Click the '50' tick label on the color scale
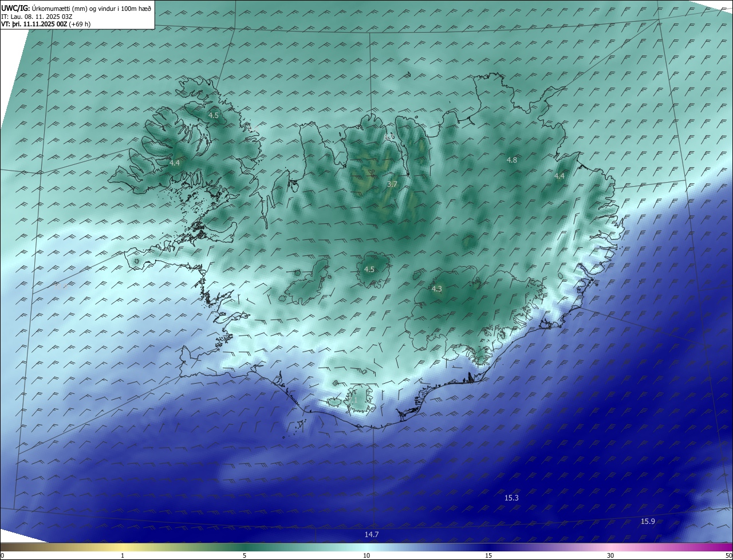The height and width of the screenshot is (560, 733). [728, 555]
